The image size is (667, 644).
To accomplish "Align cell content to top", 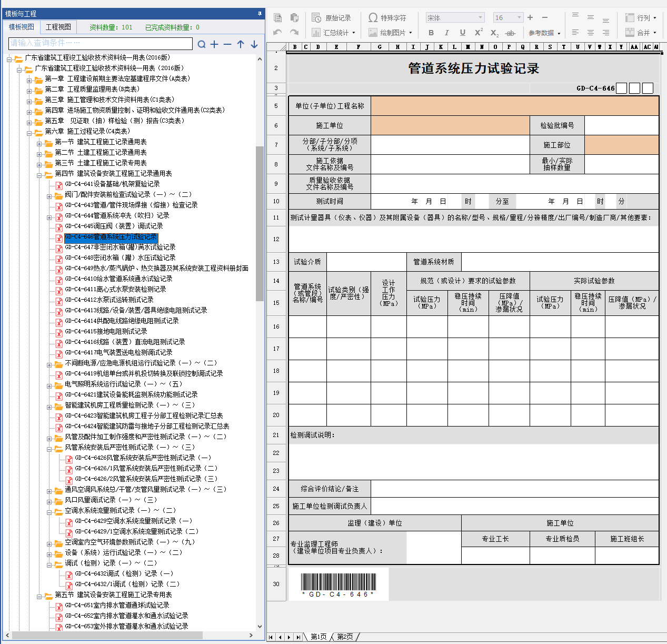I will (575, 16).
